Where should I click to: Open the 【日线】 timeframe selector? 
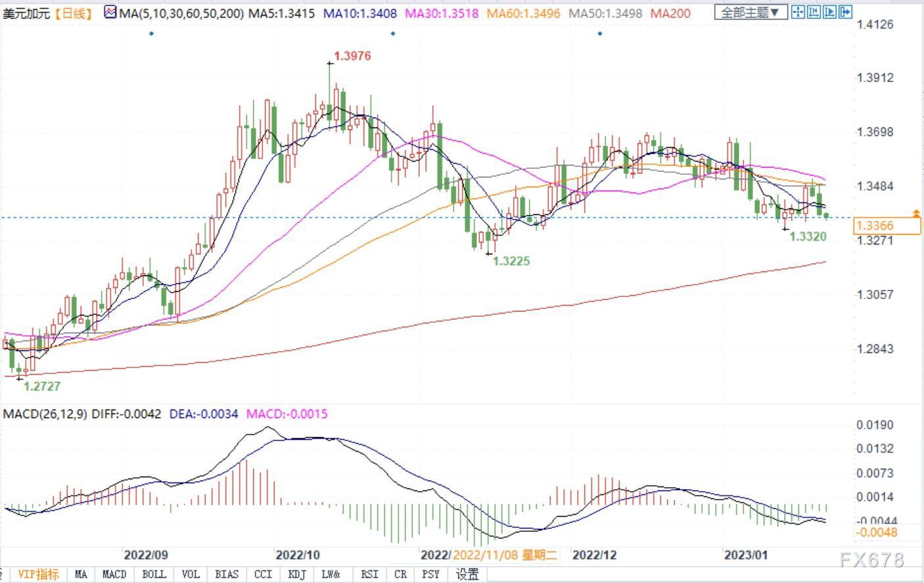pyautogui.click(x=73, y=13)
